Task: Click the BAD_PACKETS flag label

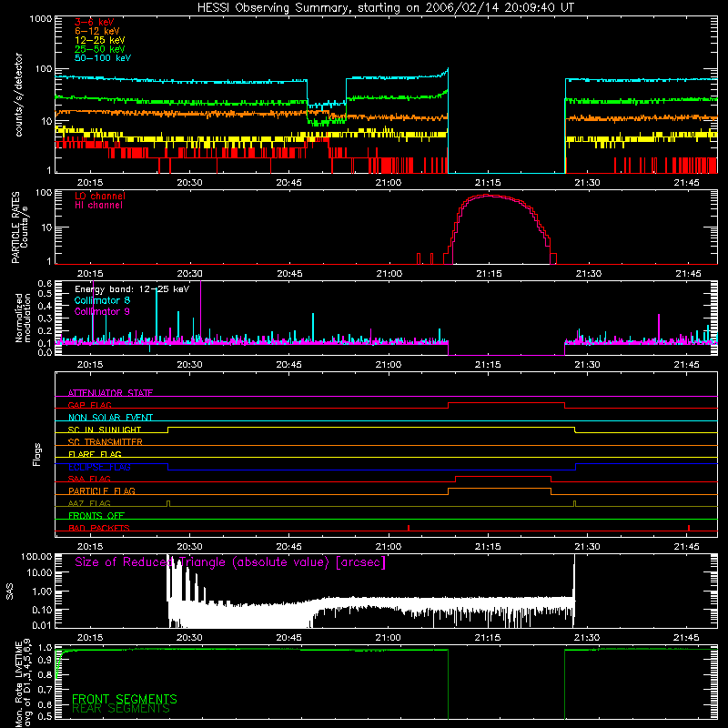Action: point(99,528)
